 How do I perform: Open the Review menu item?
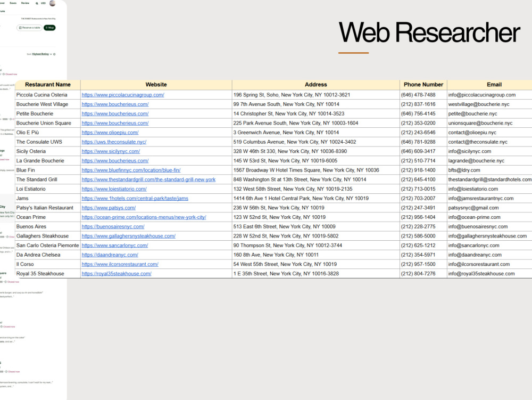pos(25,3)
